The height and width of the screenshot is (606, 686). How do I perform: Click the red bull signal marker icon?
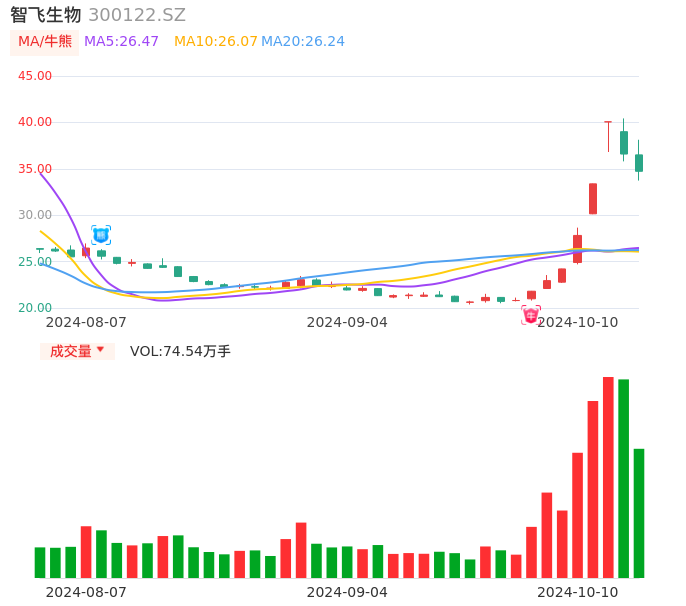pyautogui.click(x=531, y=315)
